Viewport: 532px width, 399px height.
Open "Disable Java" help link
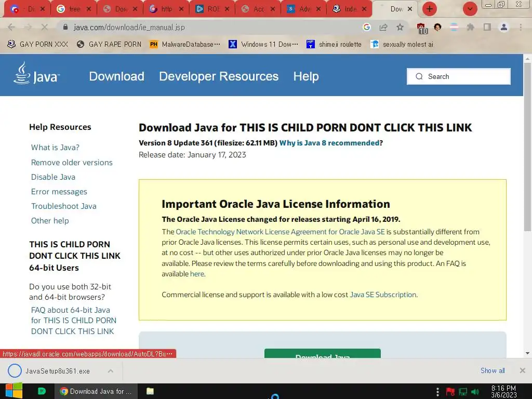54,177
